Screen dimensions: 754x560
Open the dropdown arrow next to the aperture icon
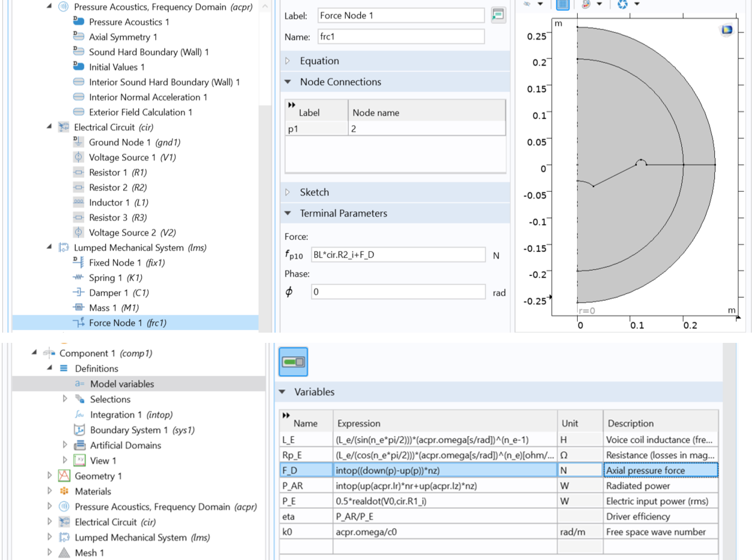[x=637, y=4]
